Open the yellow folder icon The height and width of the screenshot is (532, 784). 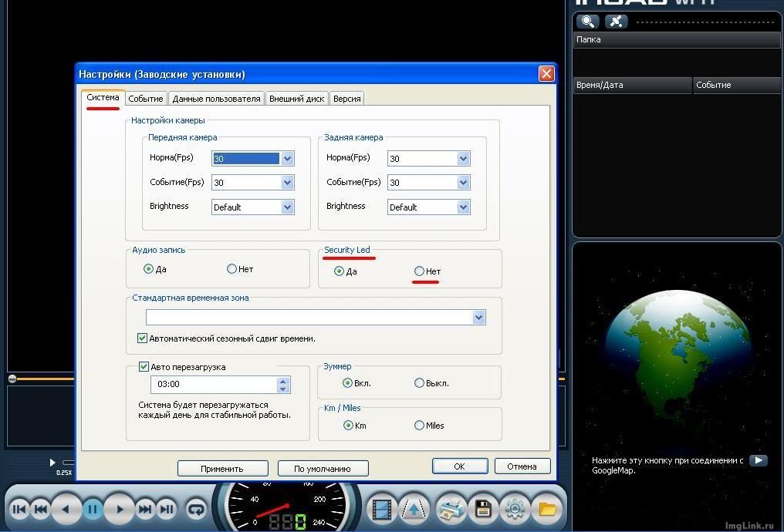(548, 510)
